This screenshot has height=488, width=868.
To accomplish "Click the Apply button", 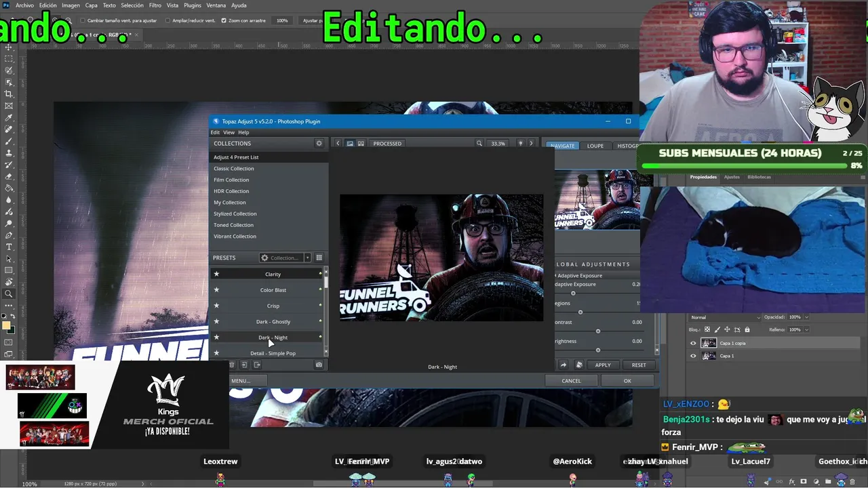I will [x=603, y=365].
